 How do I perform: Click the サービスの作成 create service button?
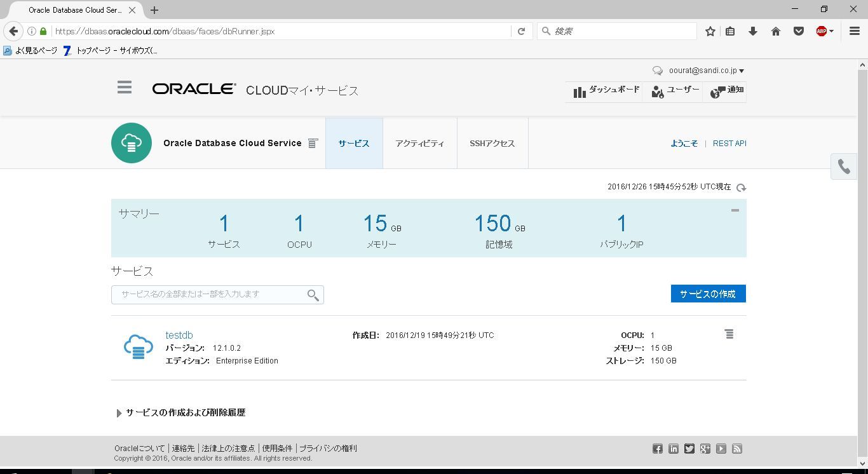(x=708, y=294)
